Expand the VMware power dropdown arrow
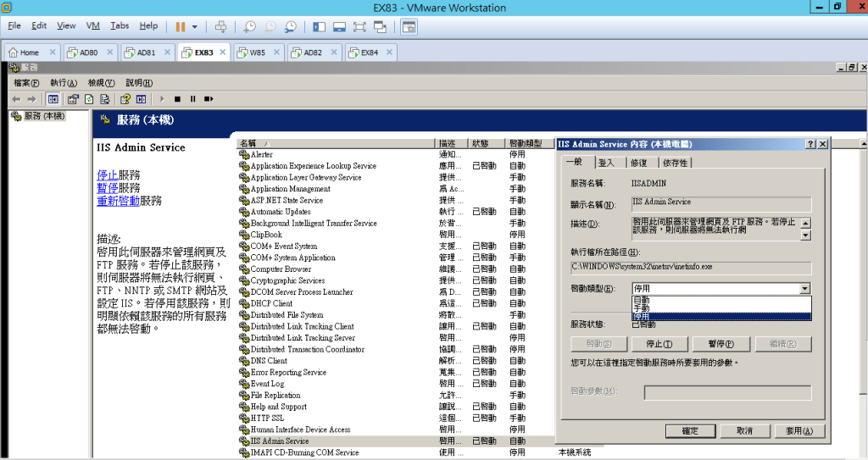 coord(195,26)
